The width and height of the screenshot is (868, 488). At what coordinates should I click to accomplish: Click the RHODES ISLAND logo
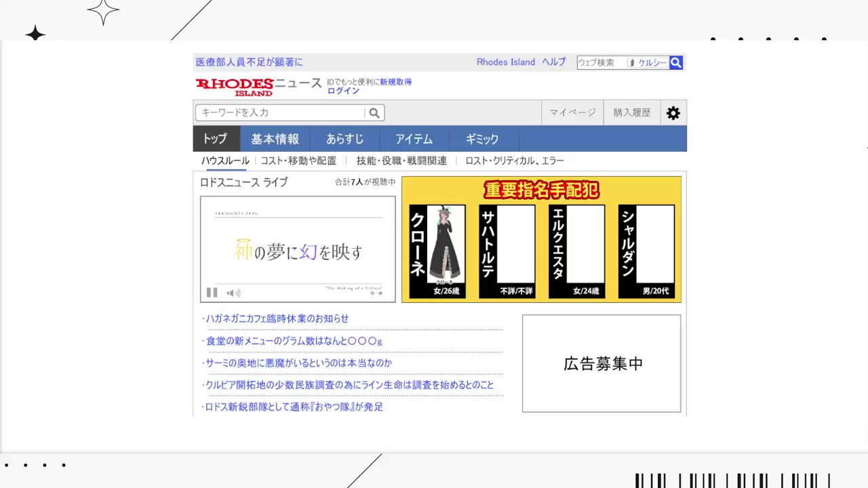point(235,86)
